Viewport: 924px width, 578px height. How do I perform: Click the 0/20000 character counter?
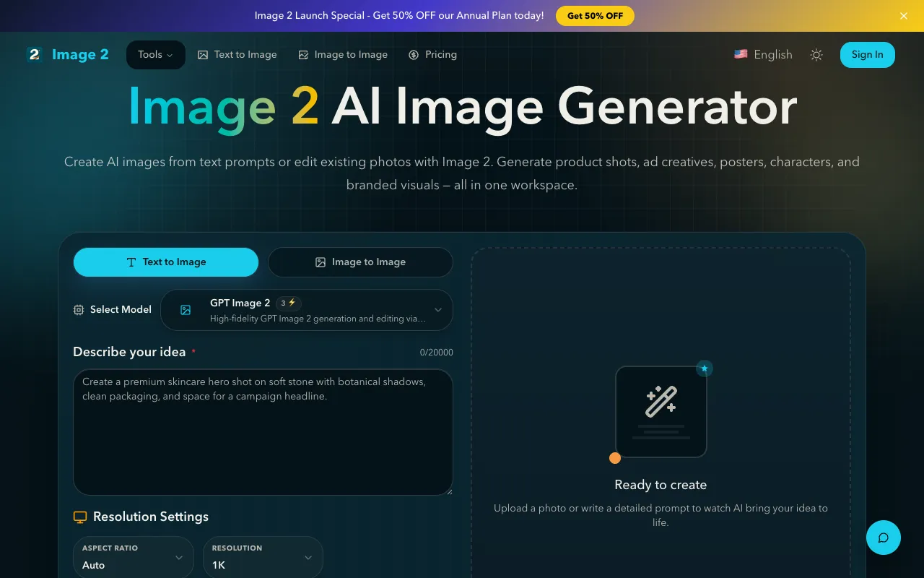[437, 353]
